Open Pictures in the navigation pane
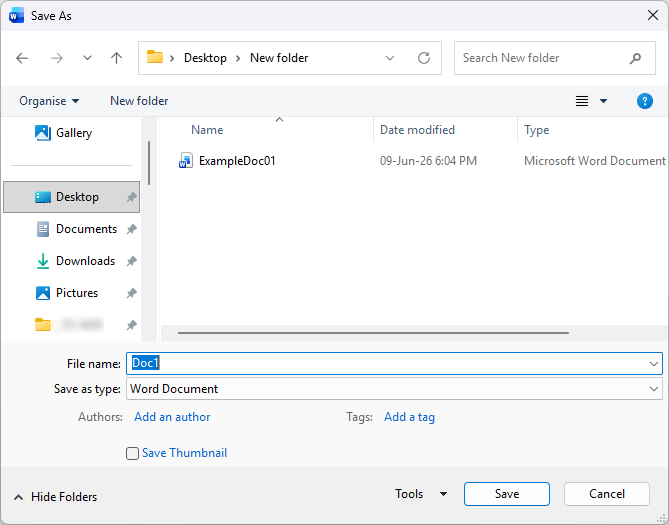 [x=67, y=293]
